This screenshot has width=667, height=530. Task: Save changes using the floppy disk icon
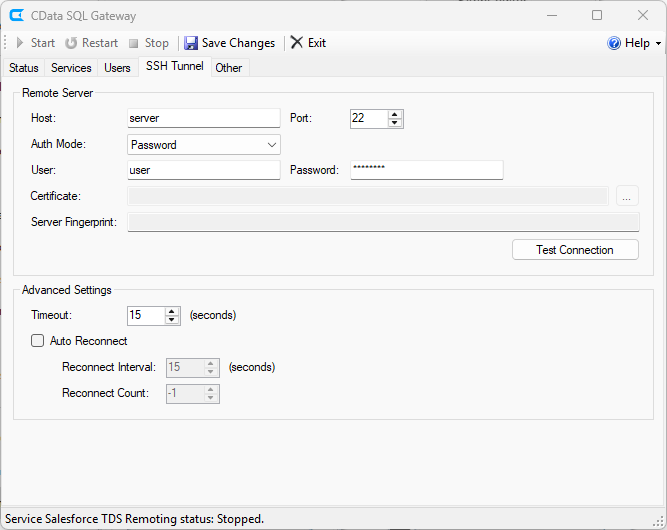click(191, 43)
